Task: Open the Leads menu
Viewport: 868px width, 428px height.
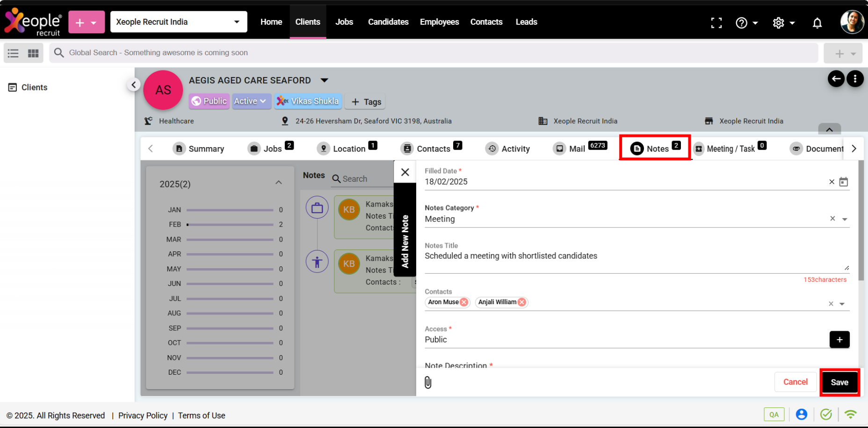Action: coord(526,22)
